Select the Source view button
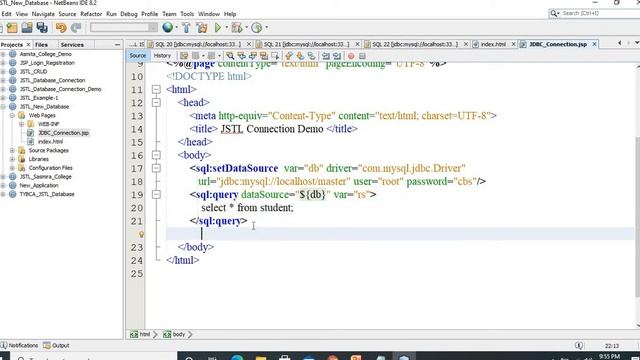The width and height of the screenshot is (640, 360). (138, 56)
